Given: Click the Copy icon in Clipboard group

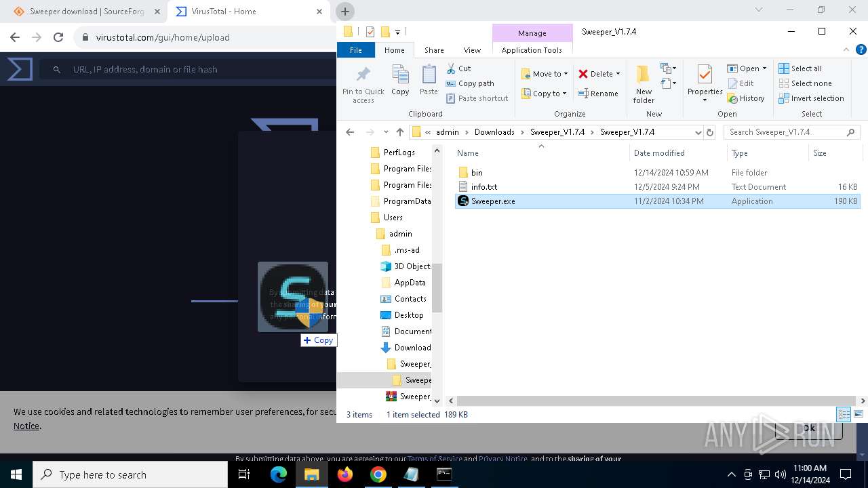Looking at the screenshot, I should (x=400, y=80).
